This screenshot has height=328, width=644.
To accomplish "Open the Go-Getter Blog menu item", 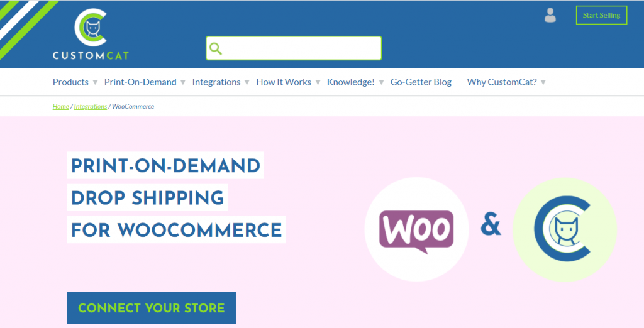I will (421, 82).
